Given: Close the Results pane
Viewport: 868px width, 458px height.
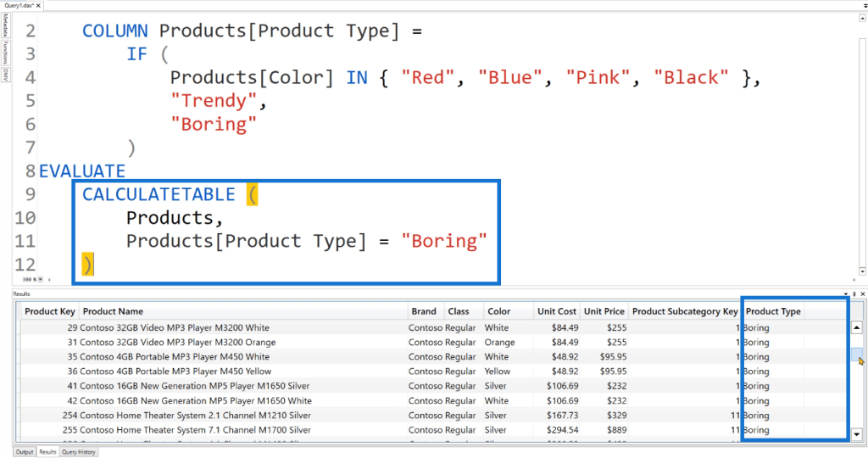Looking at the screenshot, I should coord(862,294).
